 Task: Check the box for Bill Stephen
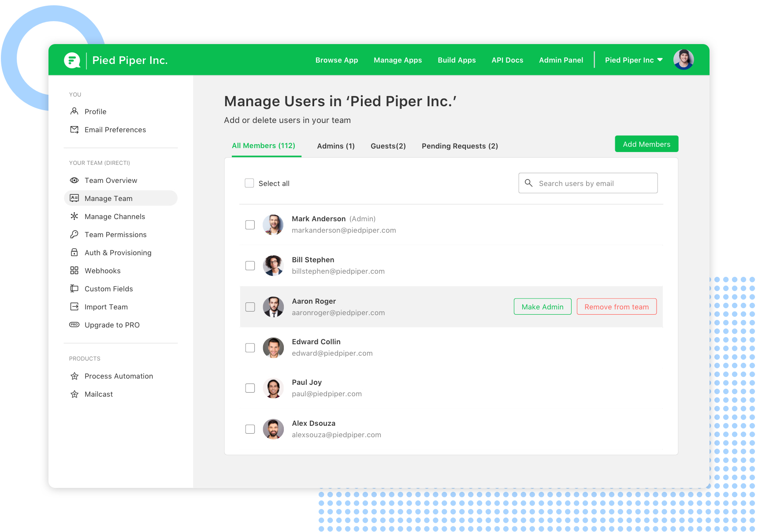pyautogui.click(x=250, y=266)
